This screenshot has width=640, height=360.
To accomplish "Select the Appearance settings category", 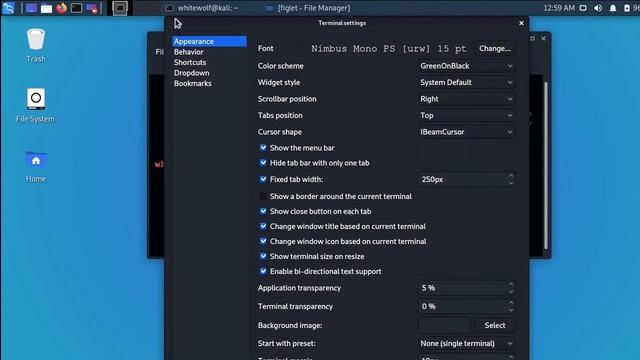I will [x=209, y=41].
